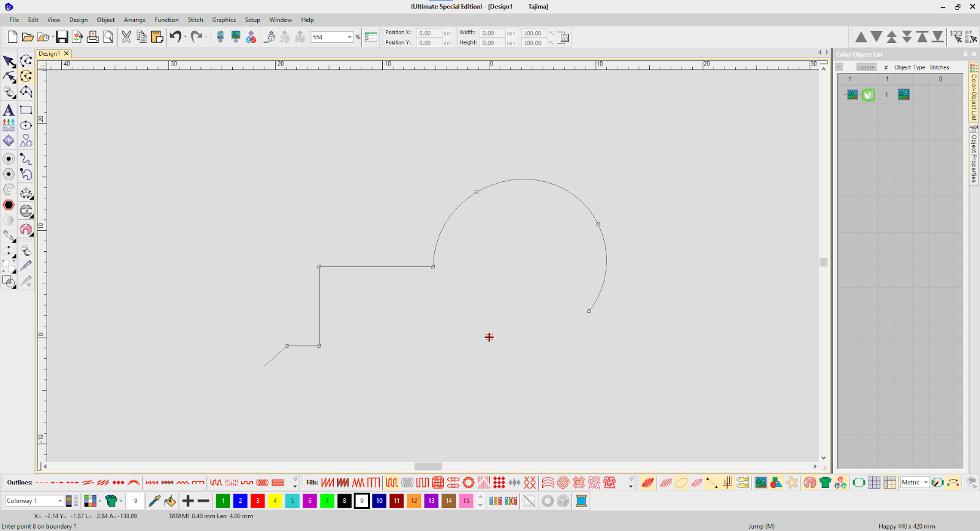Screen dimensions: 980x531
Task: Toggle the show outlines leaf icon
Action: click(681, 483)
